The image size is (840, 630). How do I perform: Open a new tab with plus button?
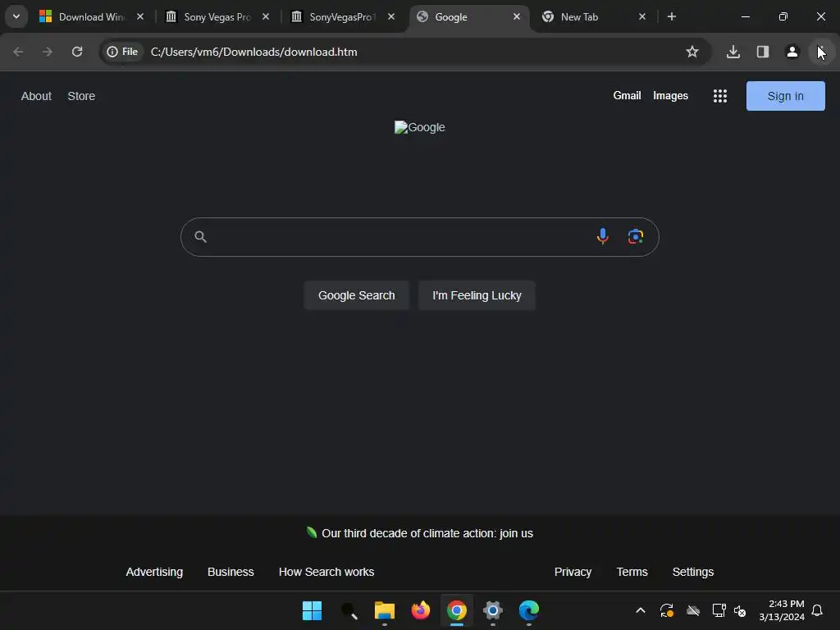[x=671, y=16]
